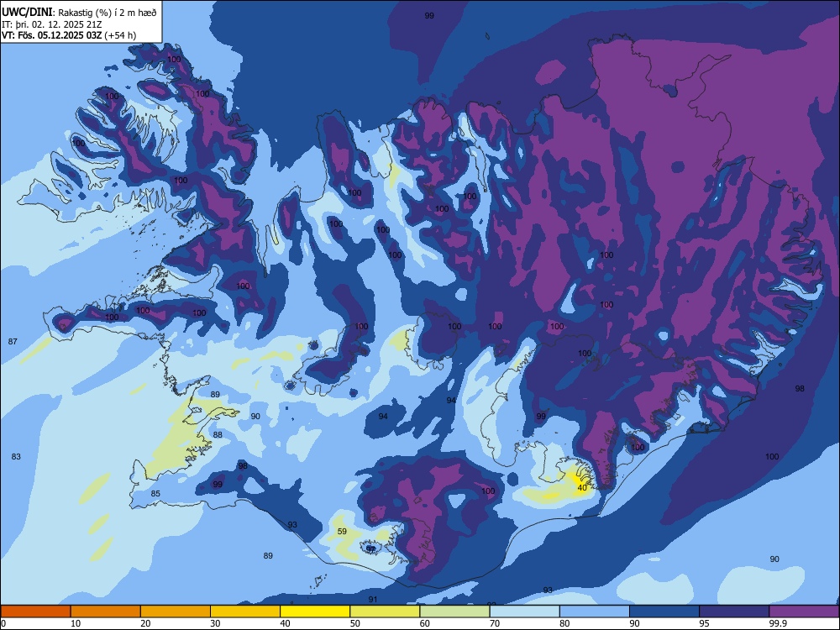
Task: Click the 40–50 bright yellow legend swatch
Action: [x=315, y=612]
